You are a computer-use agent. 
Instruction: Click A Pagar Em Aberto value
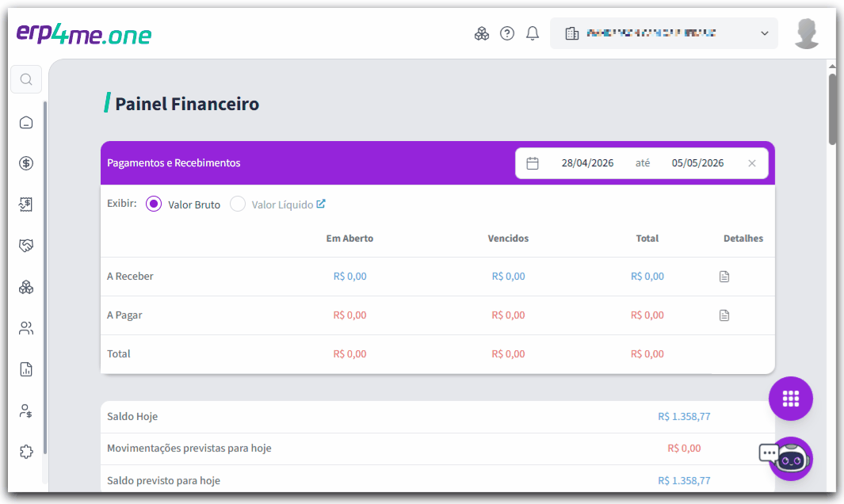[x=349, y=315]
